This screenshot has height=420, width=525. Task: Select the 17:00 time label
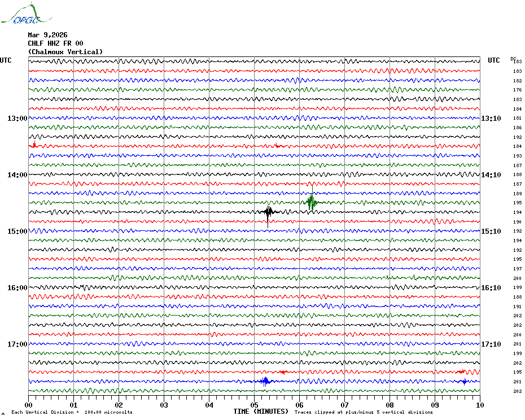click(x=17, y=344)
